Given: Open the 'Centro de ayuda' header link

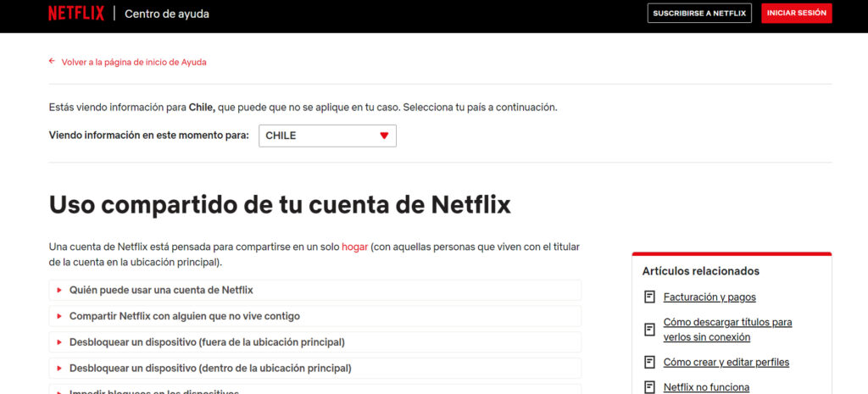Looking at the screenshot, I should (x=166, y=14).
